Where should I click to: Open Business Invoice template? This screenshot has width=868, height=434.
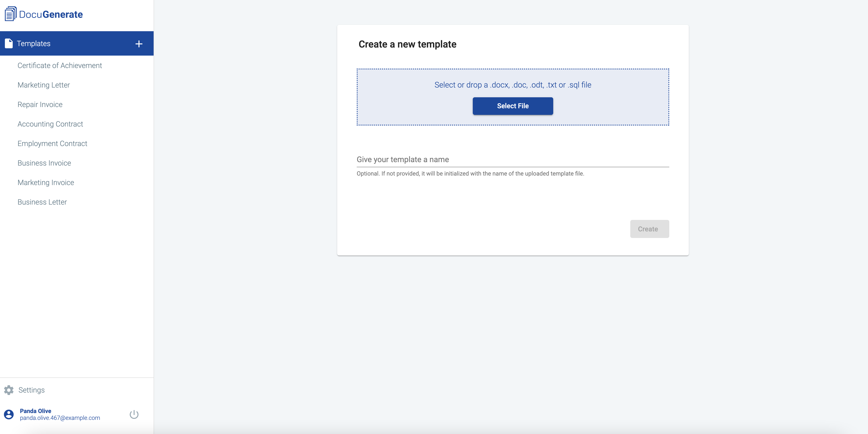(x=44, y=163)
